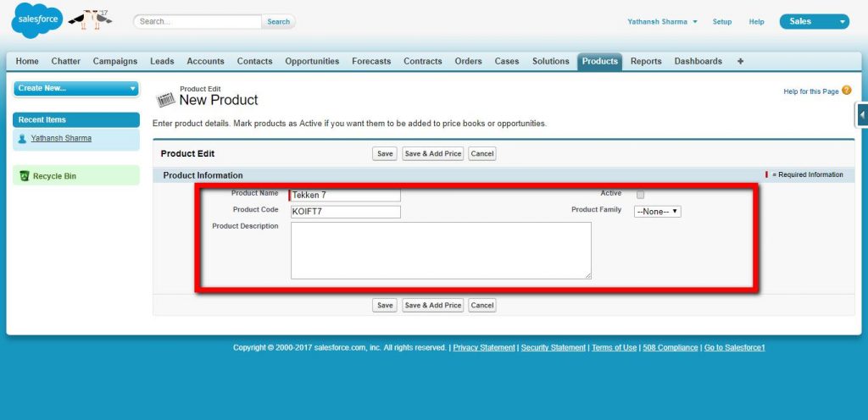The height and width of the screenshot is (420, 868).
Task: Click the Salesforce cloud logo
Action: coord(36,20)
